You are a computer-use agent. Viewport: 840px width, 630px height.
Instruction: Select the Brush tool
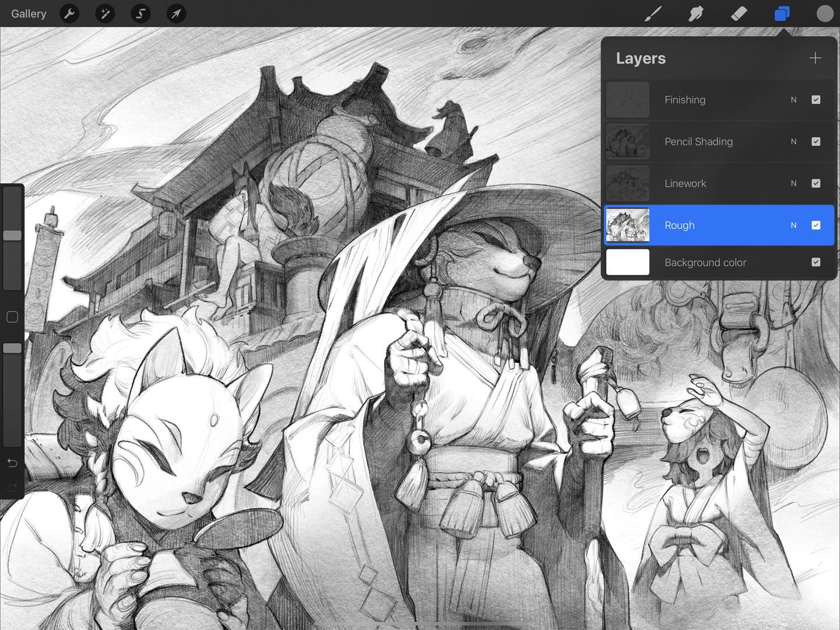pos(652,13)
